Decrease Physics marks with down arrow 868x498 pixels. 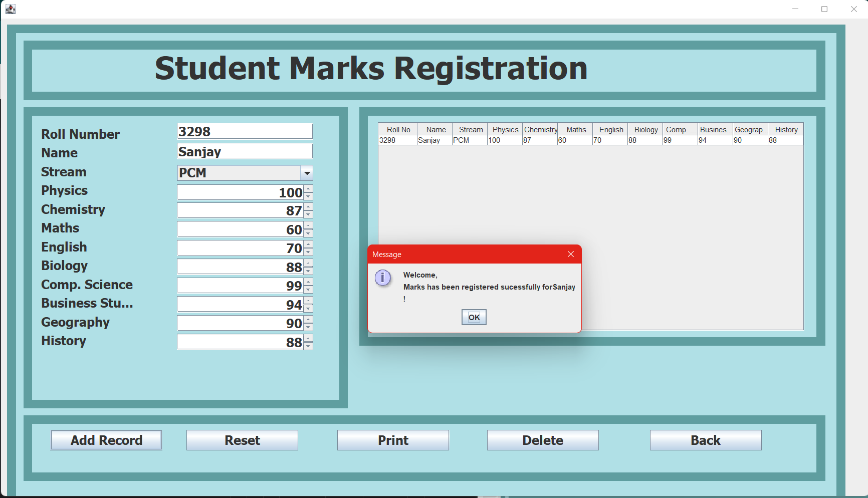point(308,196)
